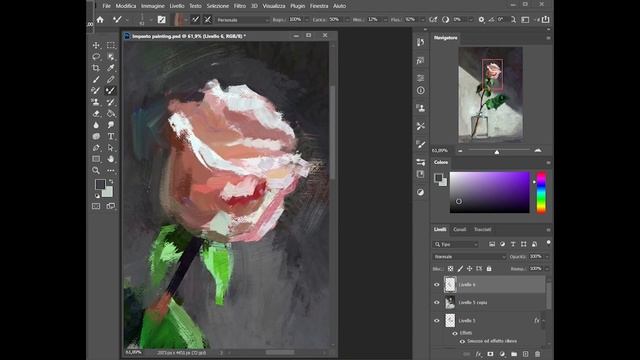Select the Clone Stamp tool
This screenshot has width=640, height=360.
(x=96, y=102)
